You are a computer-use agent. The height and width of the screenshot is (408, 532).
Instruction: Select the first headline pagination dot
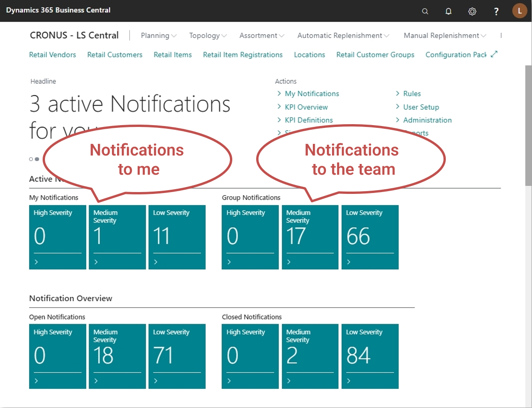(31, 159)
